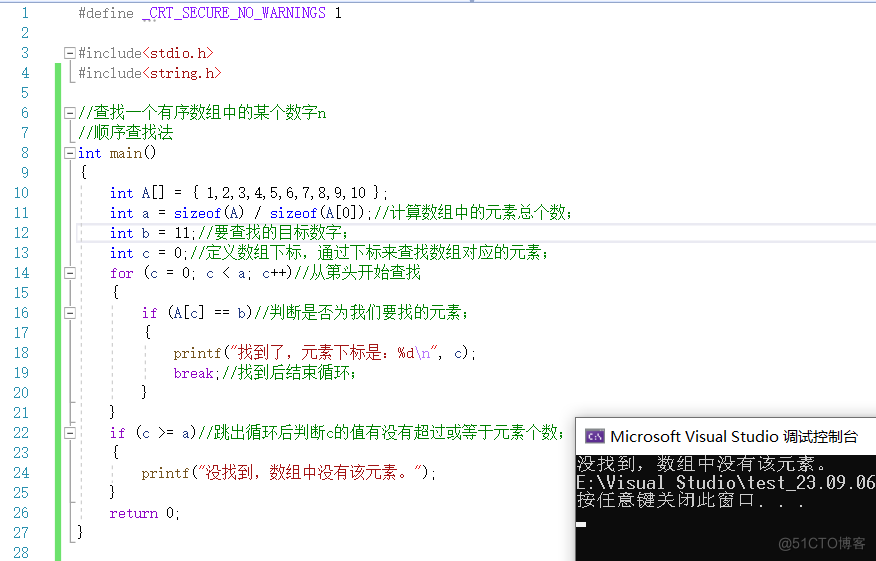Click the <stdio.h> include header
Image resolution: width=876 pixels, height=561 pixels.
pyautogui.click(x=178, y=53)
